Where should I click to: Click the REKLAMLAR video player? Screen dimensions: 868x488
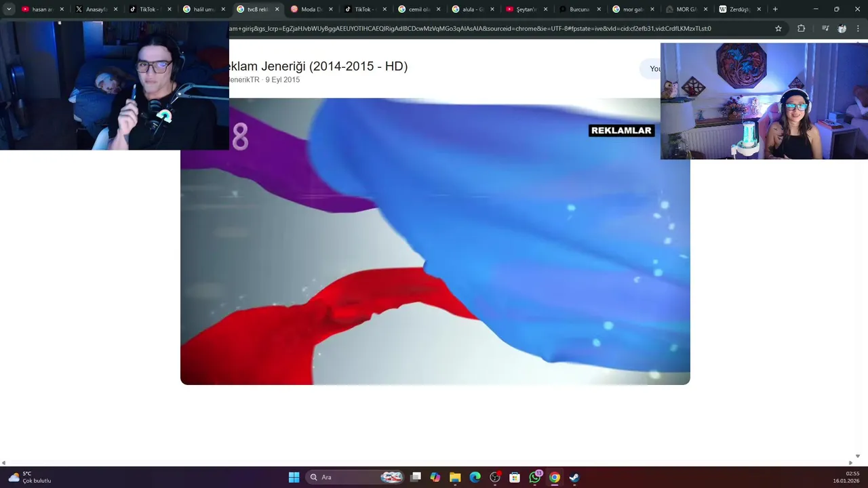click(x=435, y=241)
